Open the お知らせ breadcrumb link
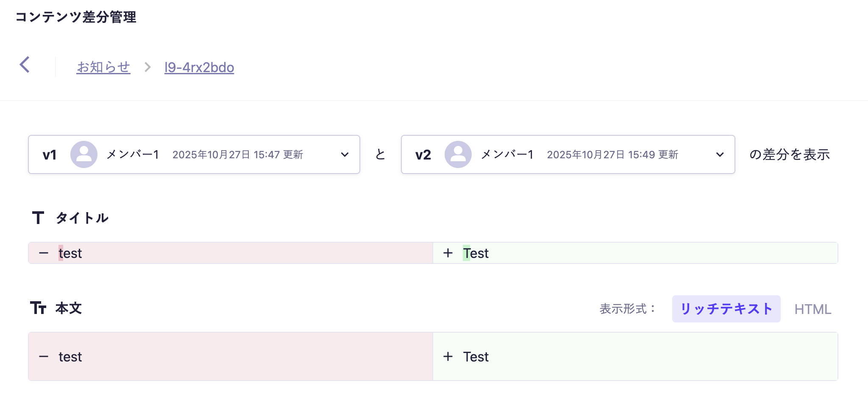 (x=103, y=67)
